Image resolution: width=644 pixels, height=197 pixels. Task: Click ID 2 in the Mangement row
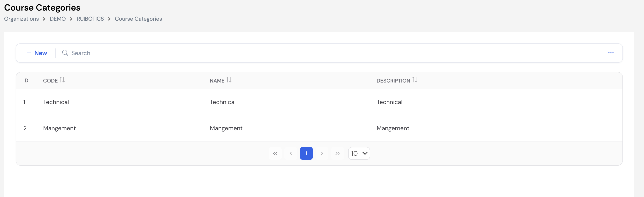[25, 128]
